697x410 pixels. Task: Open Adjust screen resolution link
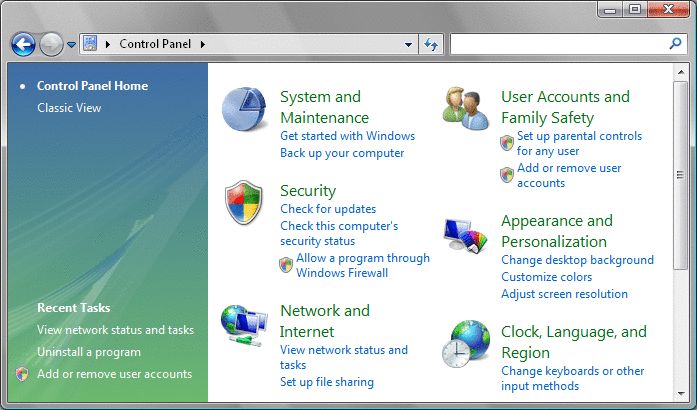coord(564,294)
